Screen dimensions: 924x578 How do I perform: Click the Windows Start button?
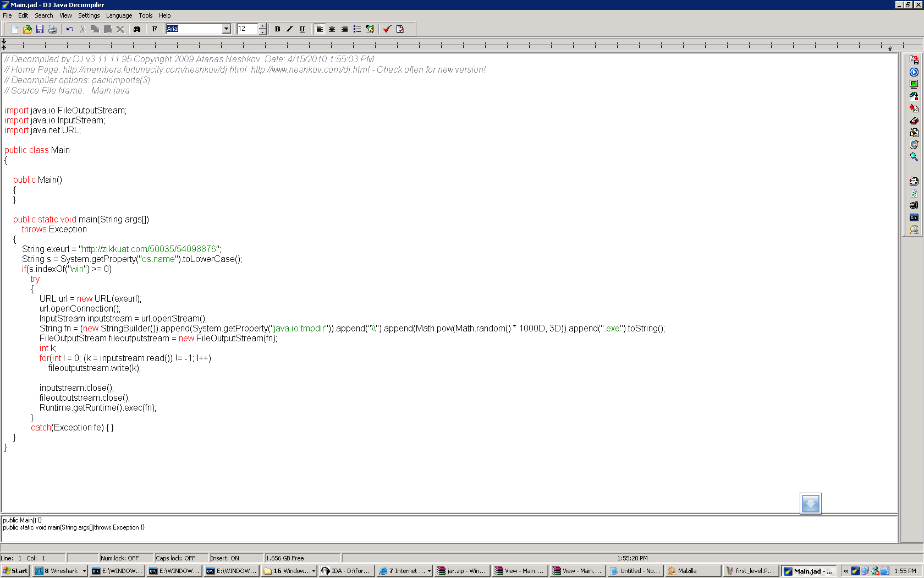15,571
